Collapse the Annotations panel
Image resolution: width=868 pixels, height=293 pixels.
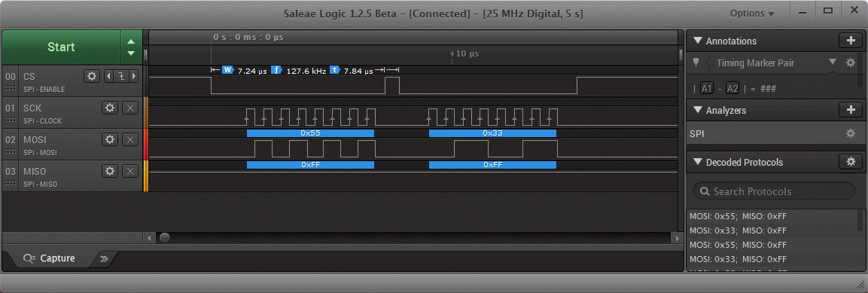698,41
